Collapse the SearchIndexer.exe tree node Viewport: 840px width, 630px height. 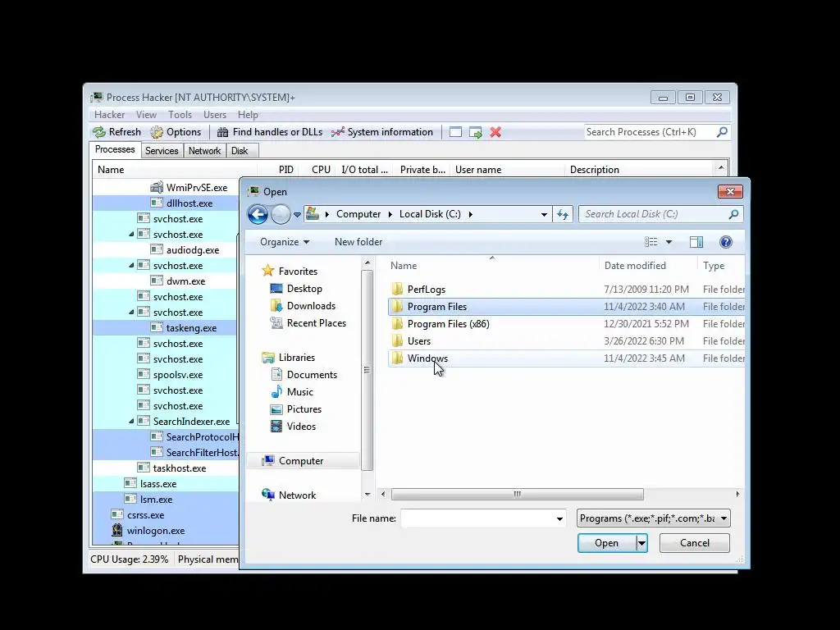[x=131, y=422]
